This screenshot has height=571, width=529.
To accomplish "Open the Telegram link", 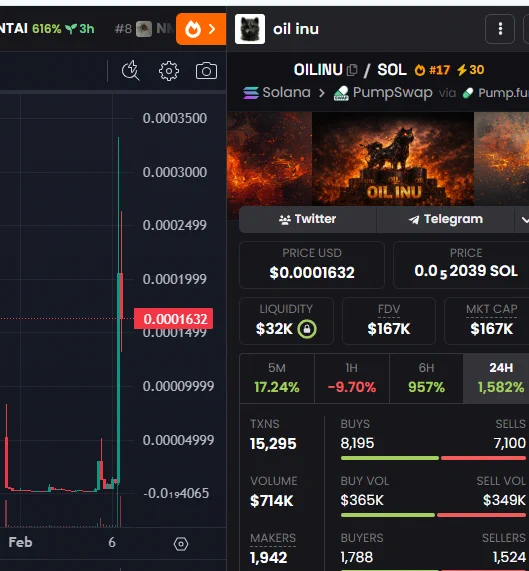I will point(446,219).
